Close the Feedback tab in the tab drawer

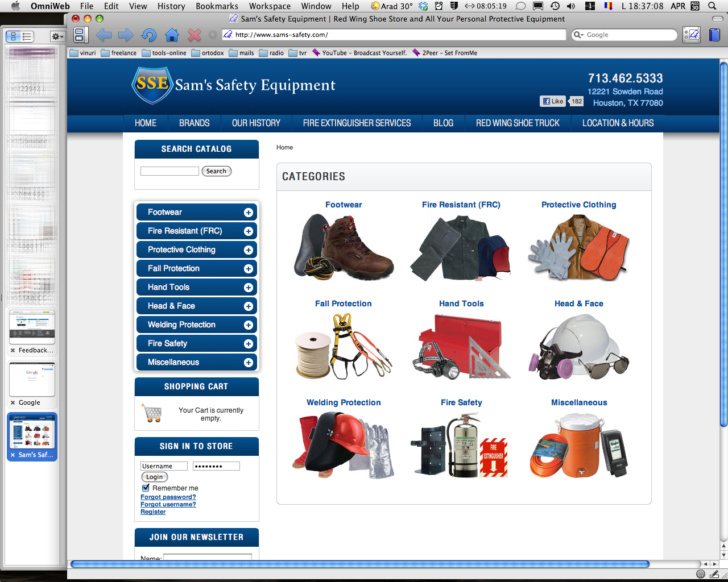coord(13,350)
